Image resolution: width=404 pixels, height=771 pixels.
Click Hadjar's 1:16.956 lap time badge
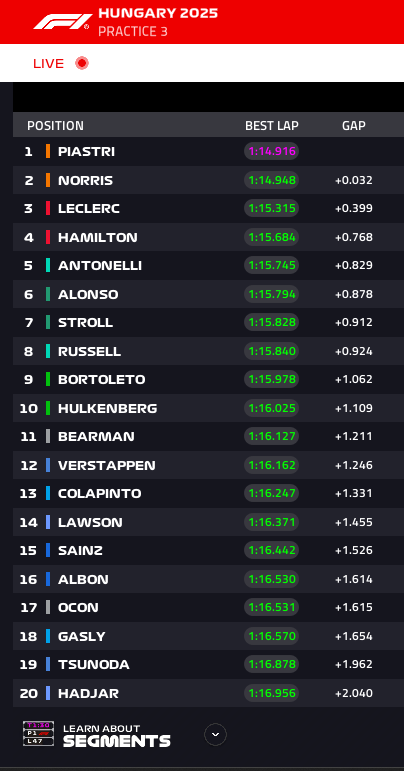click(x=272, y=693)
